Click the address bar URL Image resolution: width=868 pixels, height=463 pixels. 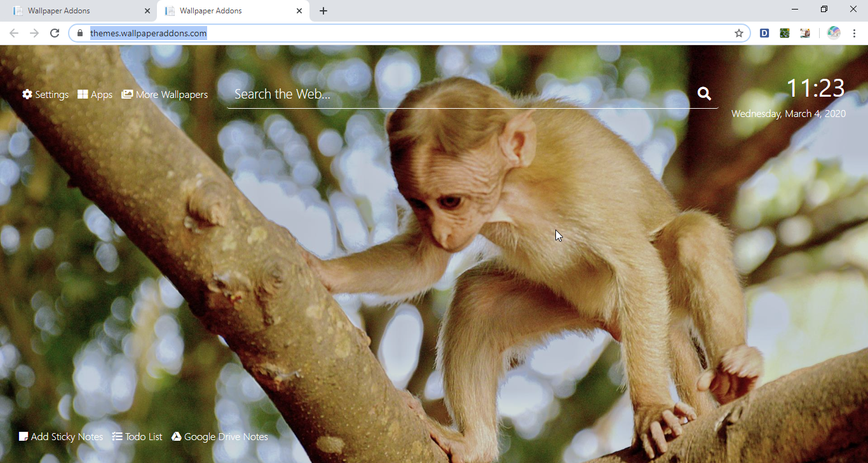coord(148,33)
